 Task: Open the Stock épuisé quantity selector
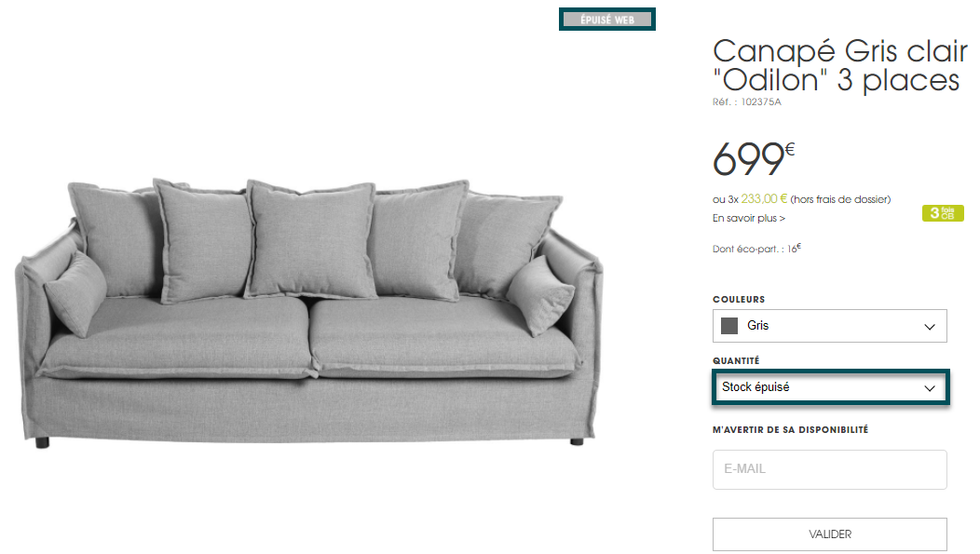830,387
